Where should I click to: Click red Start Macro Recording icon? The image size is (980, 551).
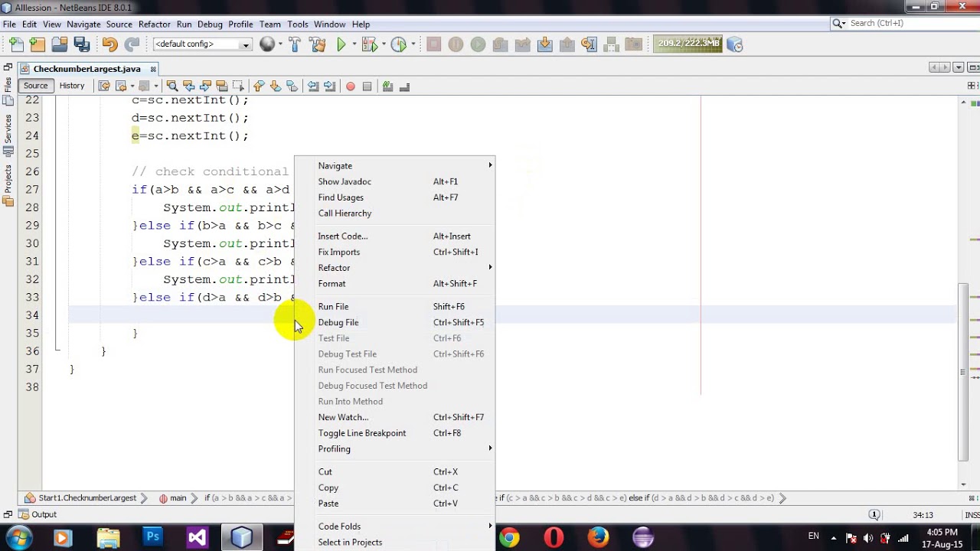click(351, 86)
